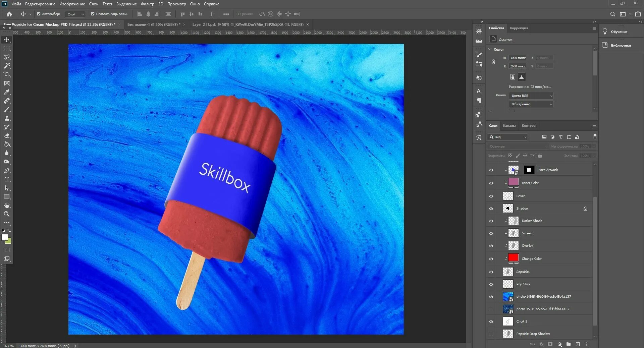Image resolution: width=644 pixels, height=348 pixels.
Task: Hide the Pop Stick layer
Action: coord(491,284)
